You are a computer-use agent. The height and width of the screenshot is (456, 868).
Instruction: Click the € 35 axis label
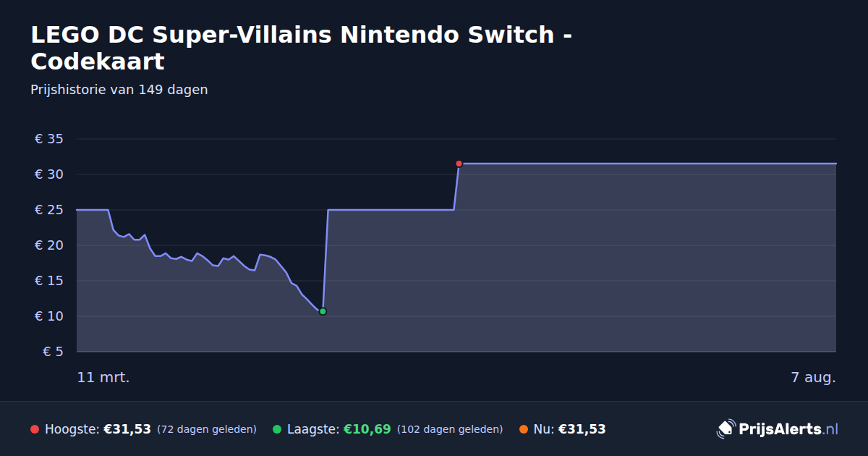tap(49, 139)
